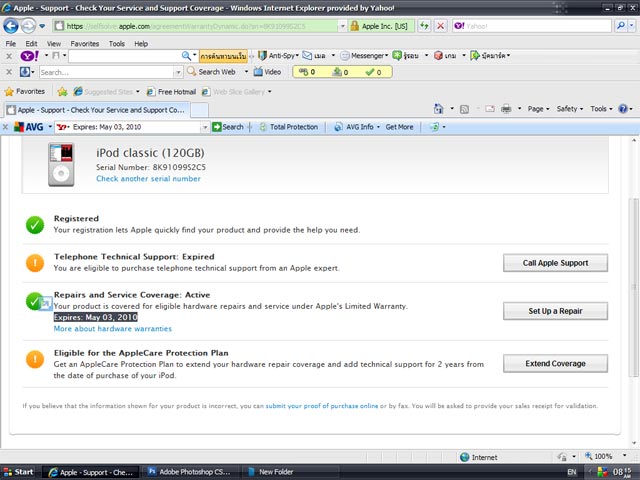Click the Extend Coverage button
The height and width of the screenshot is (480, 640).
555,363
